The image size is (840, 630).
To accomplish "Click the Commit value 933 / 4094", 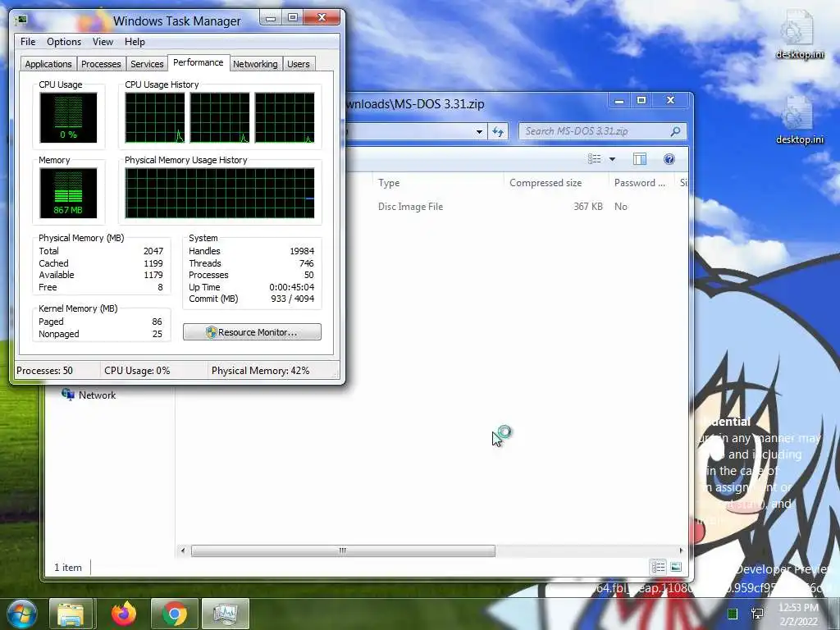I will [x=293, y=299].
